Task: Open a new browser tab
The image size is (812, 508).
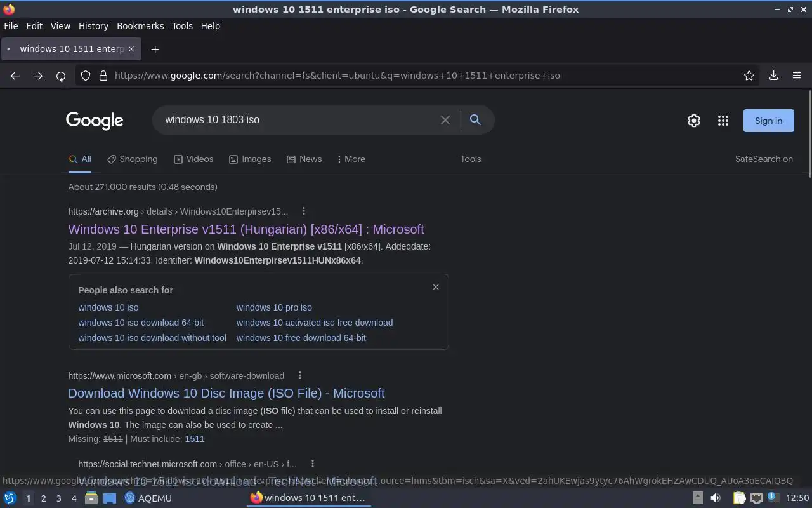Action: pos(155,49)
